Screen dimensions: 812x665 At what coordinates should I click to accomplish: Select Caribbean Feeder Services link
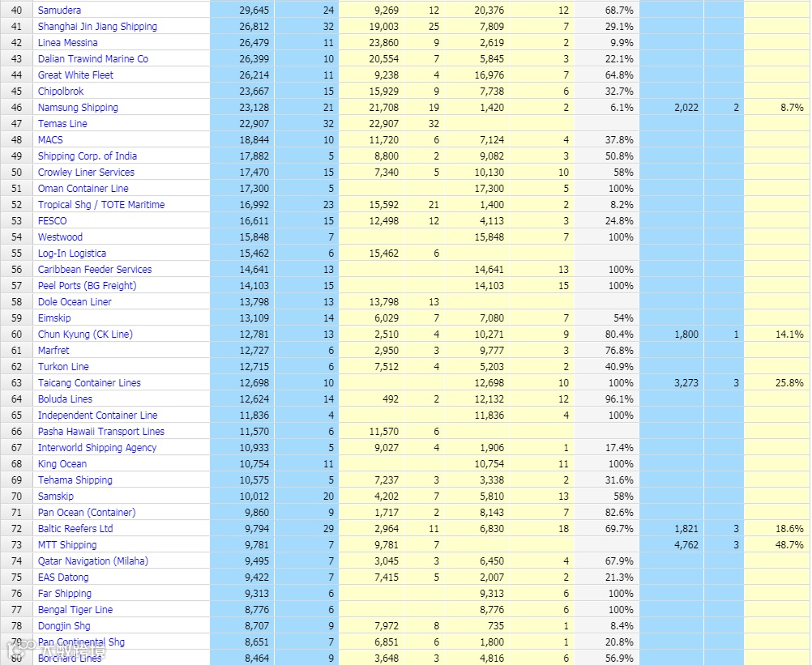pos(95,270)
